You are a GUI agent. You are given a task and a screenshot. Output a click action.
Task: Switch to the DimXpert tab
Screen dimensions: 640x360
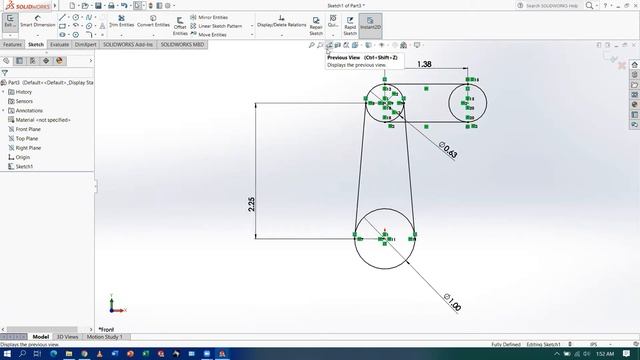click(86, 44)
